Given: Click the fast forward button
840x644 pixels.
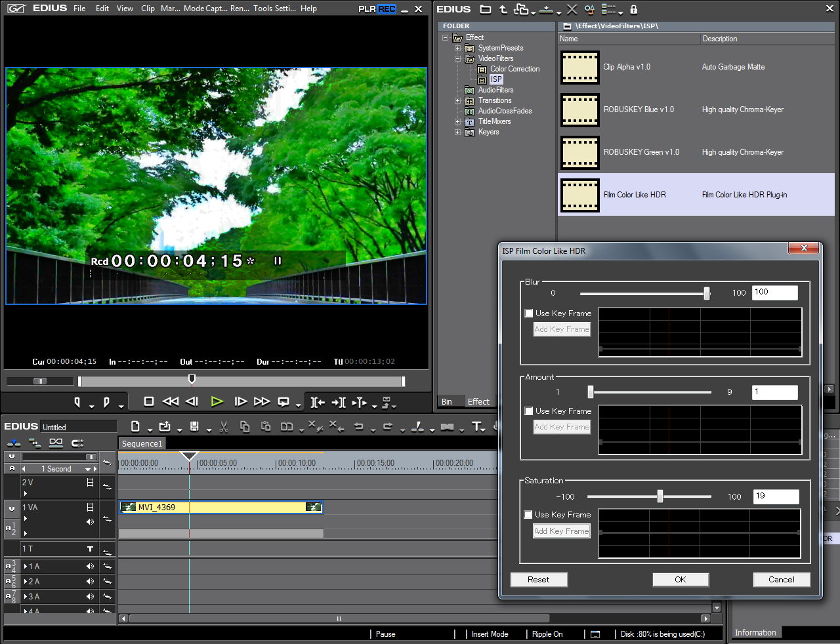Looking at the screenshot, I should tap(262, 401).
